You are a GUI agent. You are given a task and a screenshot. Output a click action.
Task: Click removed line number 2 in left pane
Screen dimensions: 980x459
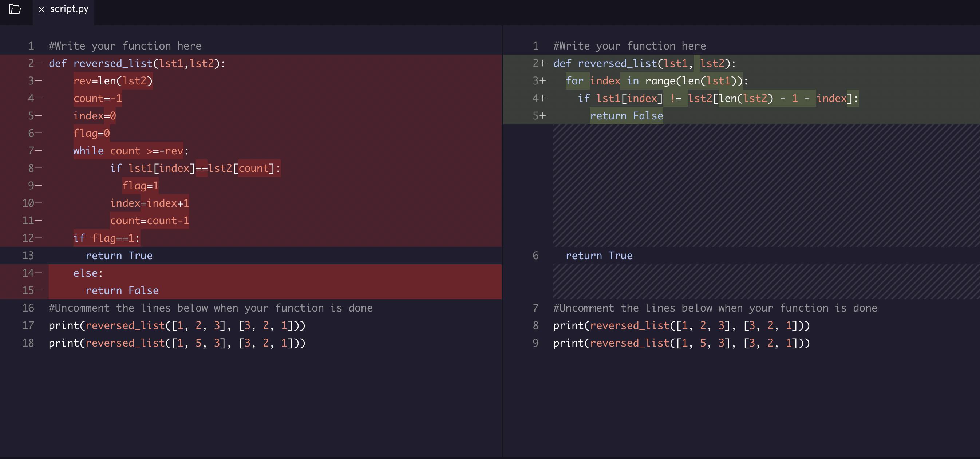point(32,63)
